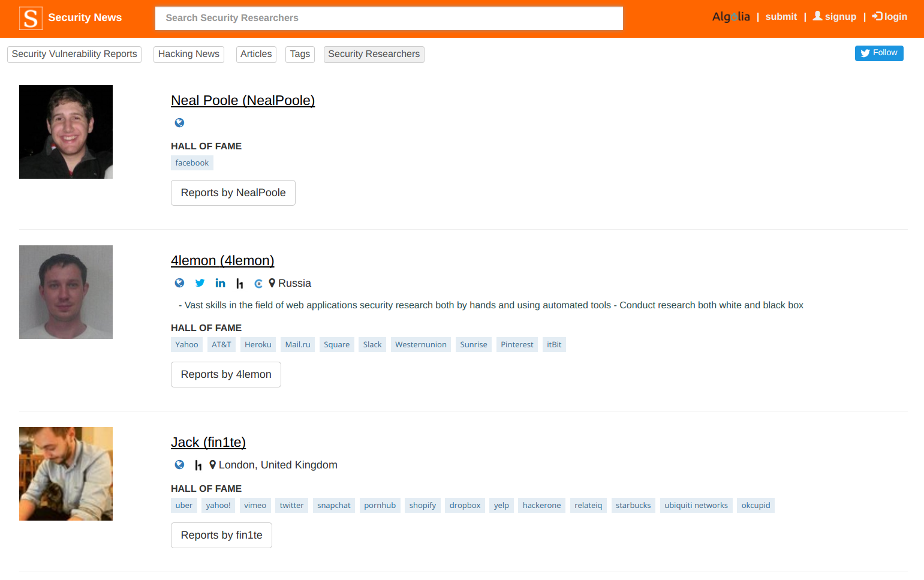Open 4lemon (4lemon) profile link
This screenshot has width=924, height=580.
[x=222, y=261]
